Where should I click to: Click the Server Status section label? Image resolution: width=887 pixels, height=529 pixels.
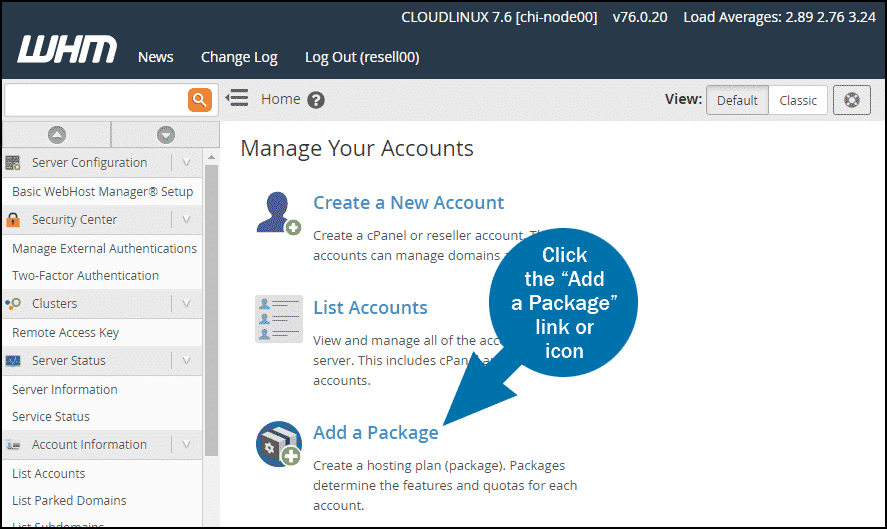(68, 361)
